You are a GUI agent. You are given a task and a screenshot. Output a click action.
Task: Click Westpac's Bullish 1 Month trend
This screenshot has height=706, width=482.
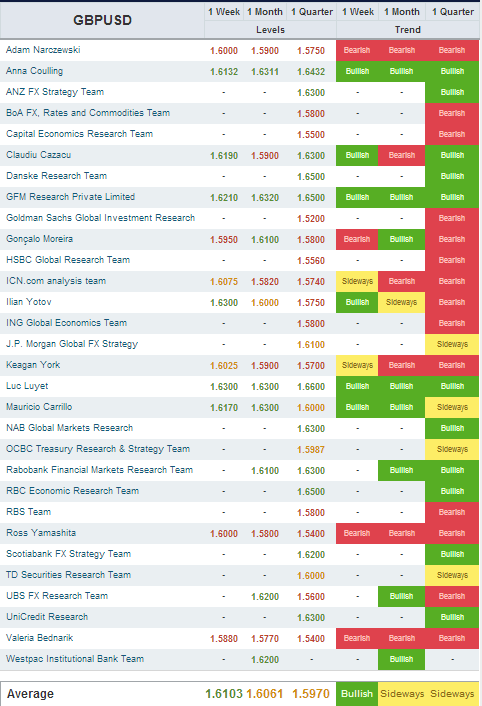click(401, 660)
